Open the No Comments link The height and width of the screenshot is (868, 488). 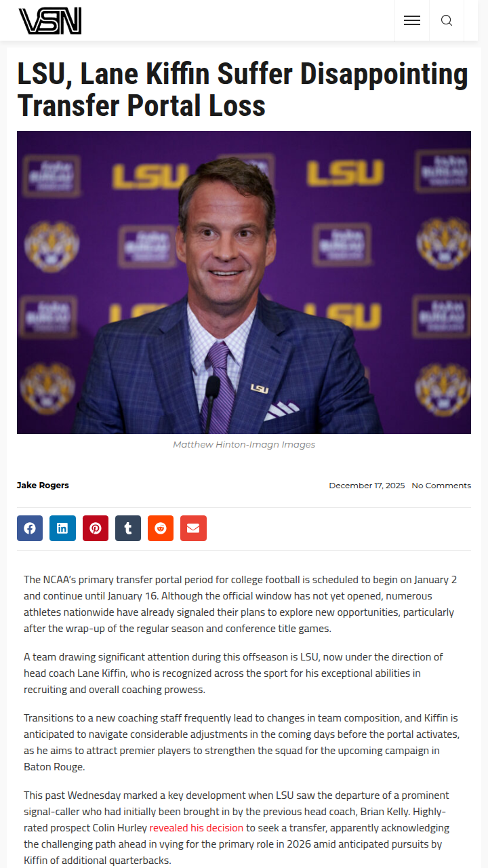[x=441, y=486]
